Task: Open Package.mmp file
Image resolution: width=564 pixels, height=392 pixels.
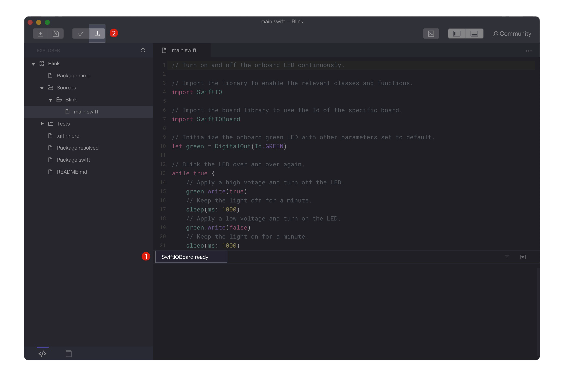Action: [74, 76]
